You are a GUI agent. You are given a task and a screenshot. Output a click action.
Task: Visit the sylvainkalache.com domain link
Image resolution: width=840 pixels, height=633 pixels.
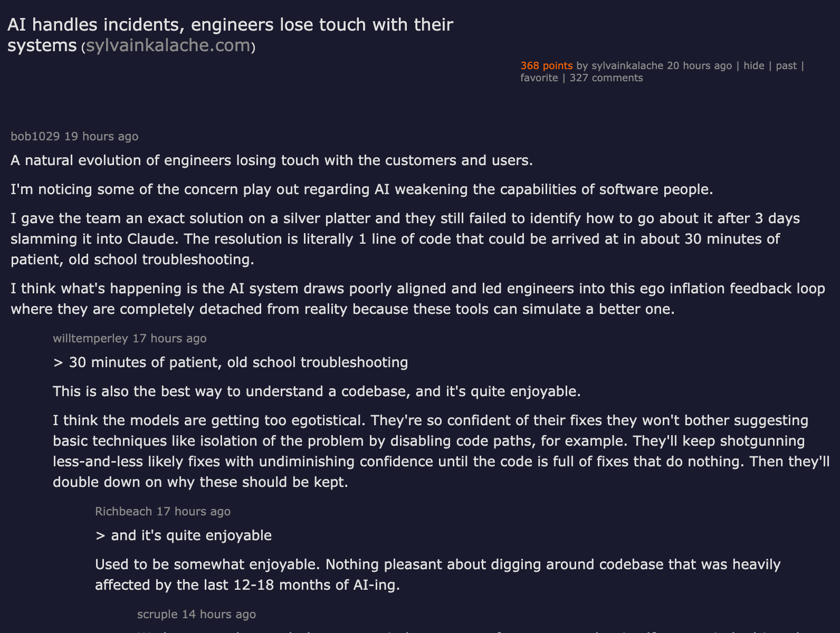click(x=168, y=45)
